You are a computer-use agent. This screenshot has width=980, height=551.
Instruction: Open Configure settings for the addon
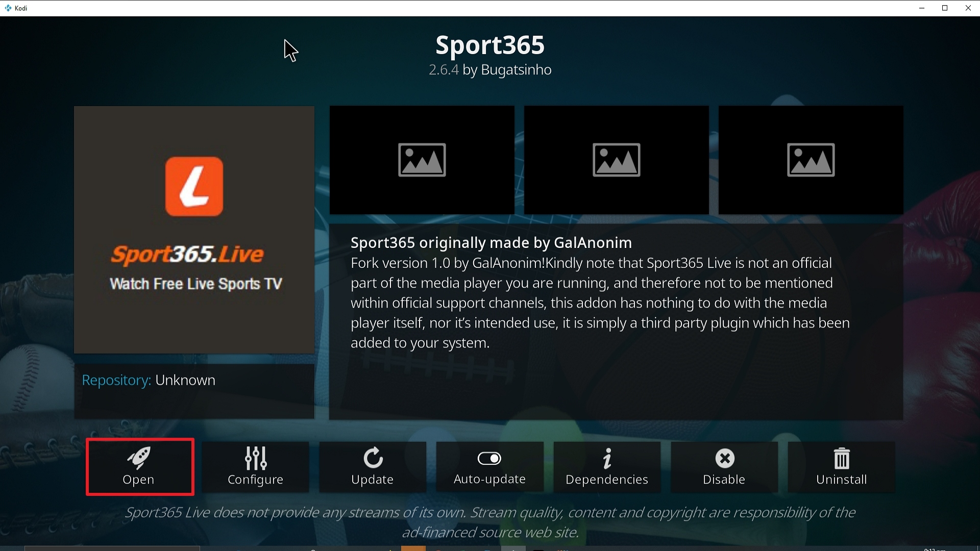point(255,467)
